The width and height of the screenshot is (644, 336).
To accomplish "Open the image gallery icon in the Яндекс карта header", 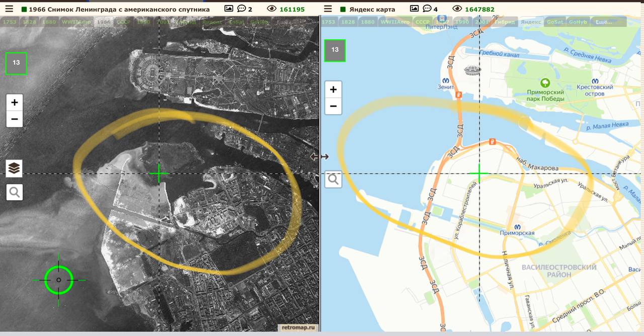I will tap(415, 9).
